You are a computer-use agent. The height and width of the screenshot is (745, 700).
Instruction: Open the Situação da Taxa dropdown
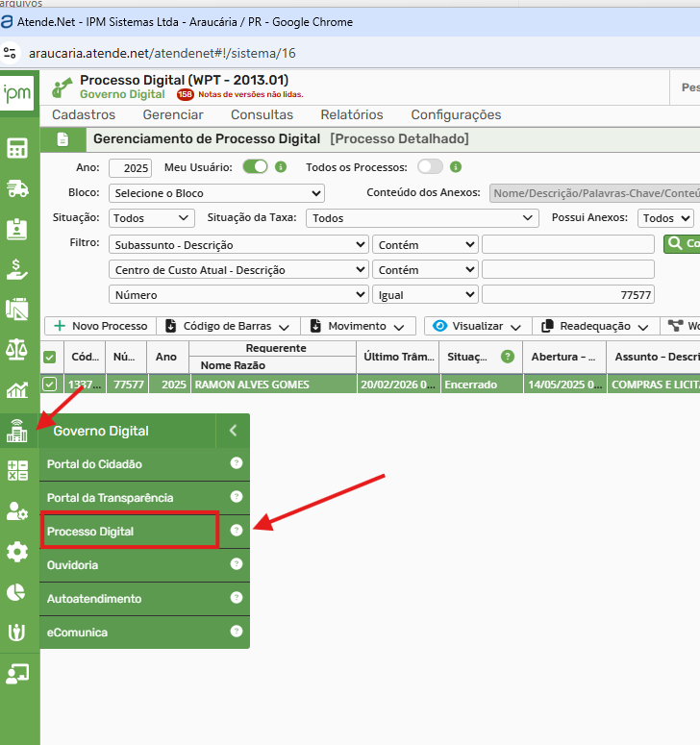[422, 218]
